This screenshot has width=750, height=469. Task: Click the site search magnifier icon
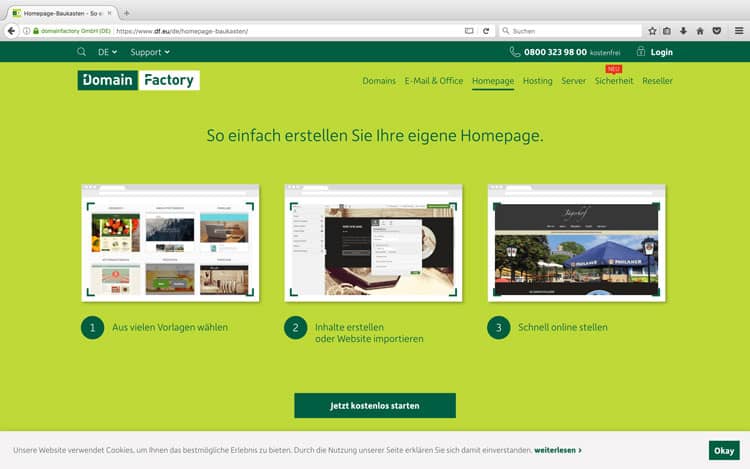coord(81,52)
